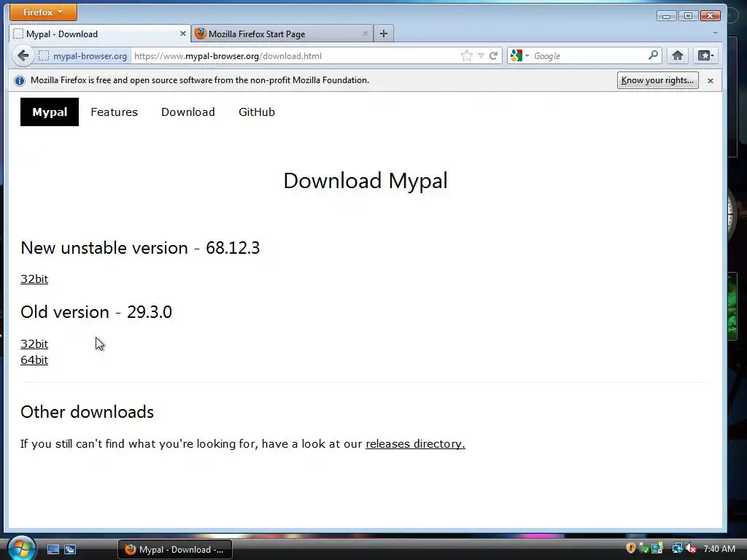Image resolution: width=747 pixels, height=560 pixels.
Task: Open the bookmarks menu button
Action: click(x=705, y=55)
